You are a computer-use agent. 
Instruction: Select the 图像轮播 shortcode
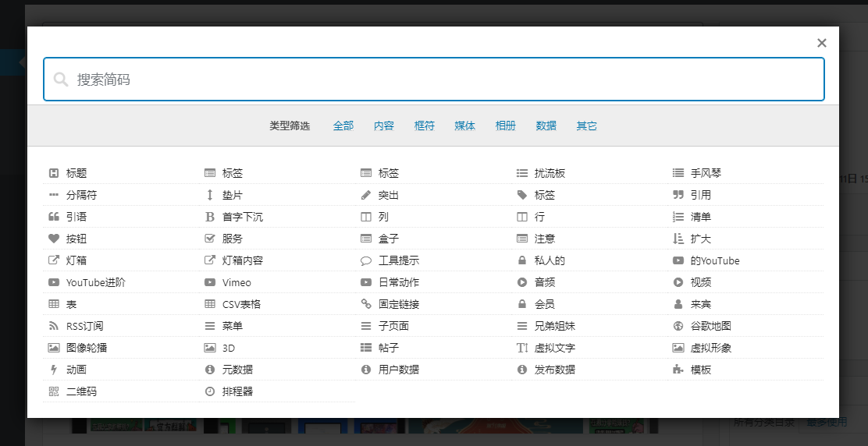click(87, 348)
